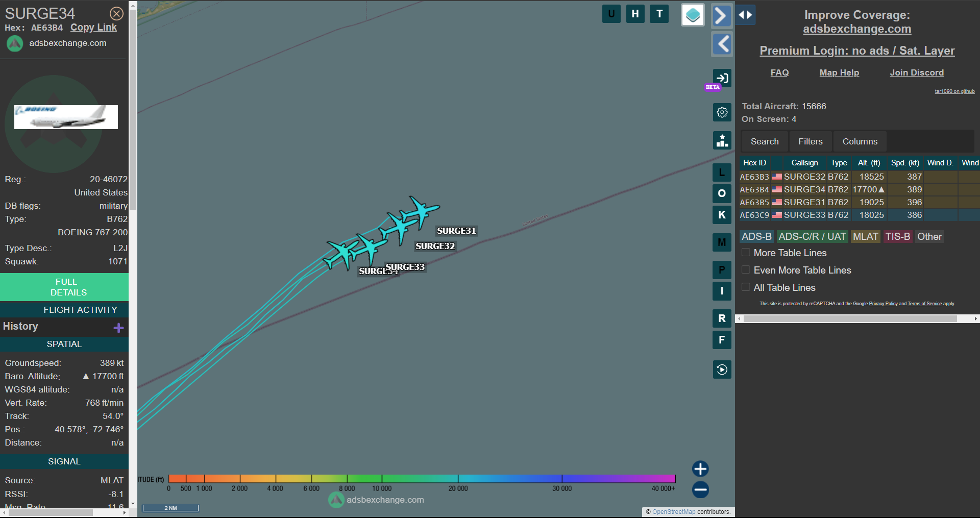The width and height of the screenshot is (980, 518).
Task: Sort table by Alt. (ft) column
Action: pyautogui.click(x=869, y=163)
